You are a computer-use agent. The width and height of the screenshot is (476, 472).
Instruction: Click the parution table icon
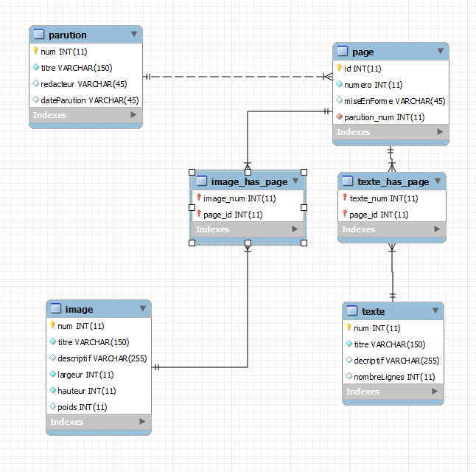click(39, 35)
